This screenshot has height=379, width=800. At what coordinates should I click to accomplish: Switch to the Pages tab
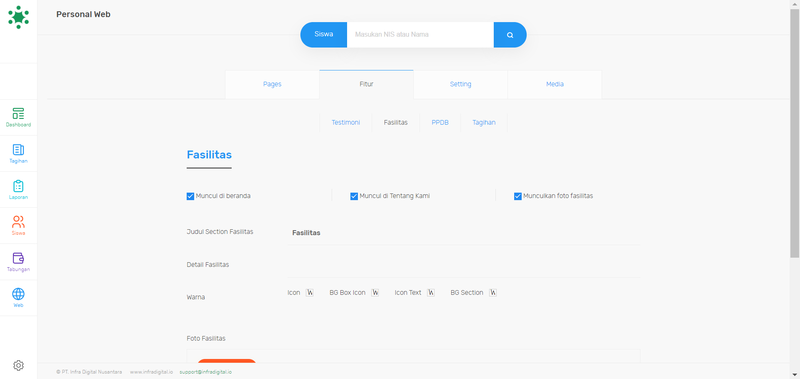[272, 84]
